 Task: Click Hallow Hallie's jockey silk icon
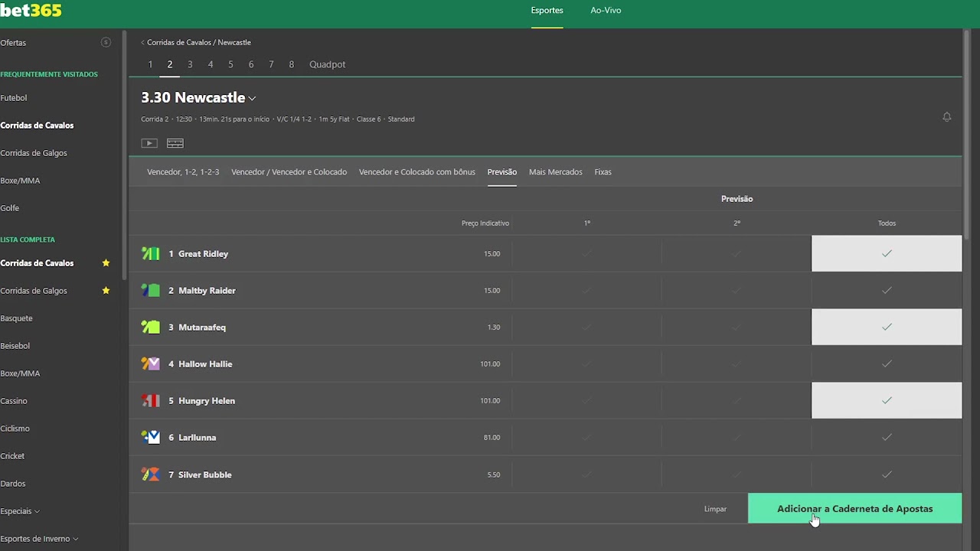coord(151,364)
